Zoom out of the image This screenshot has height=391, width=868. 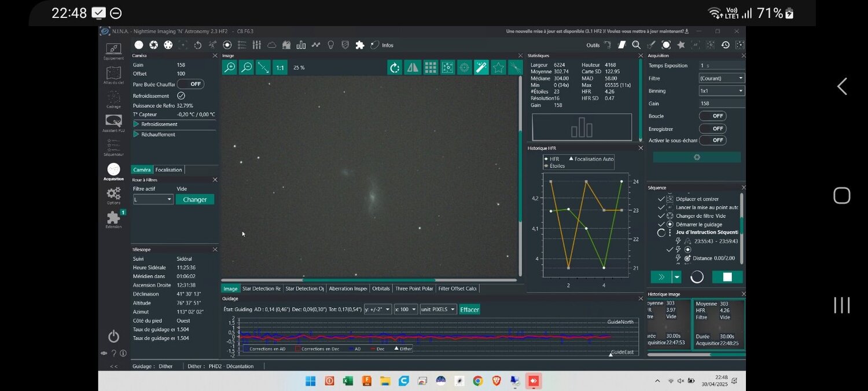click(247, 68)
